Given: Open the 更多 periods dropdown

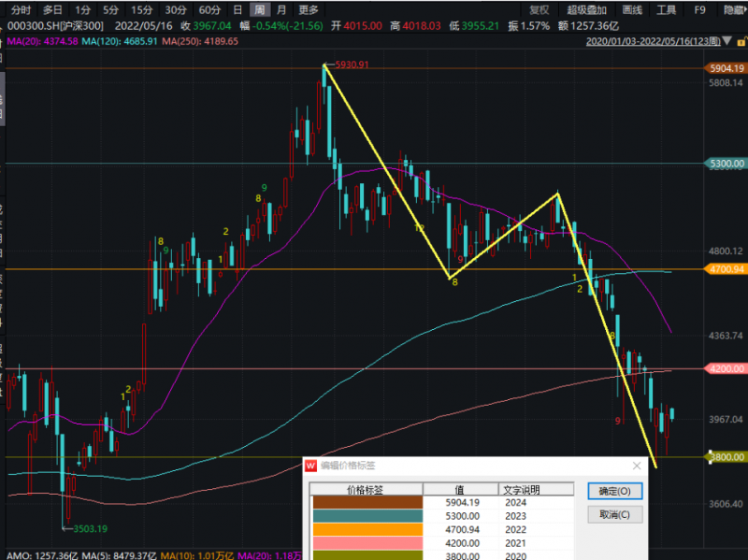Looking at the screenshot, I should 309,9.
